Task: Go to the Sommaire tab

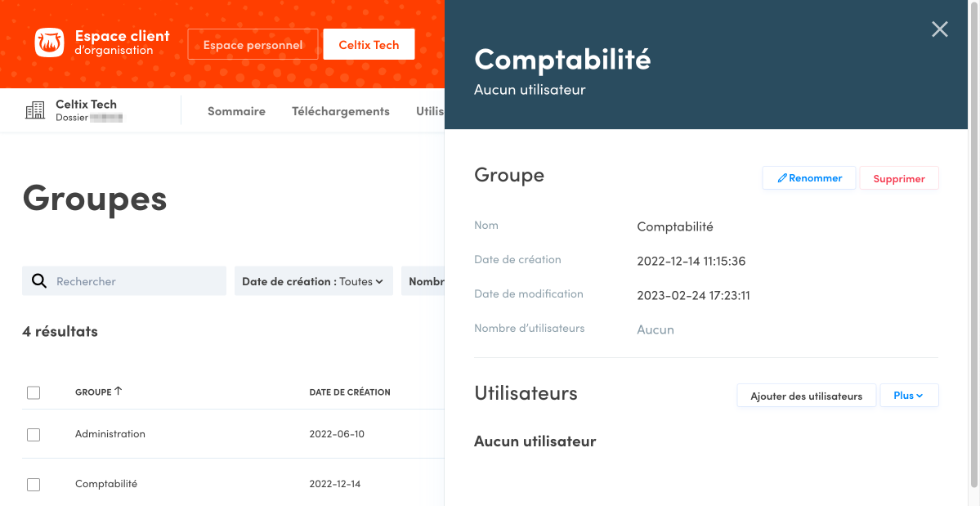Action: [236, 111]
